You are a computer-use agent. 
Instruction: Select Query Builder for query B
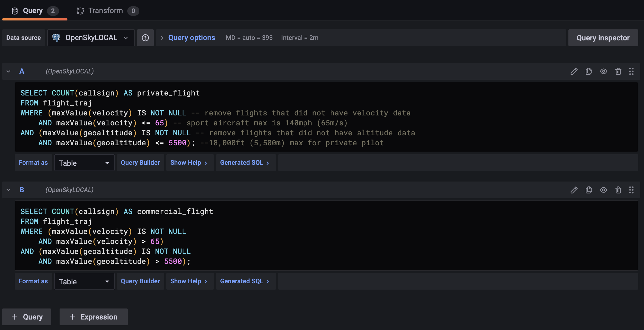tap(140, 281)
